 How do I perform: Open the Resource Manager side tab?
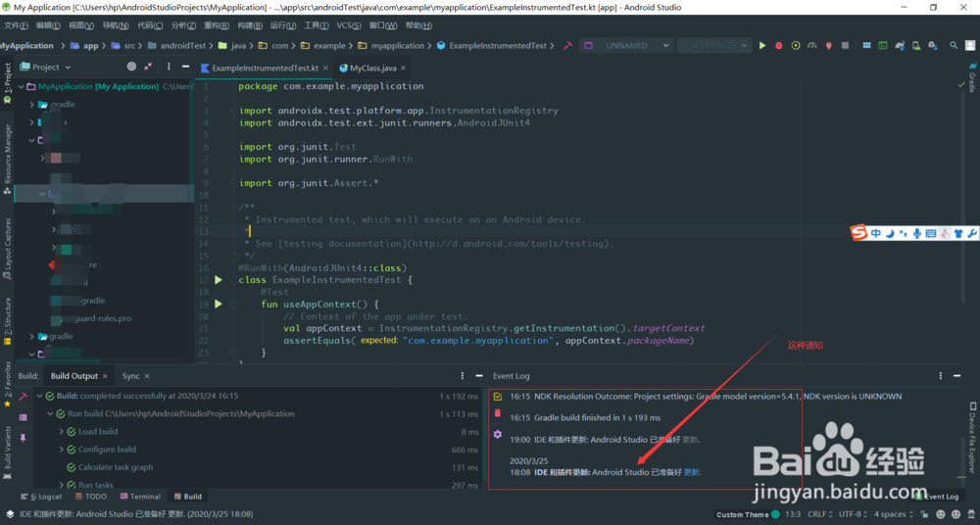click(x=8, y=159)
